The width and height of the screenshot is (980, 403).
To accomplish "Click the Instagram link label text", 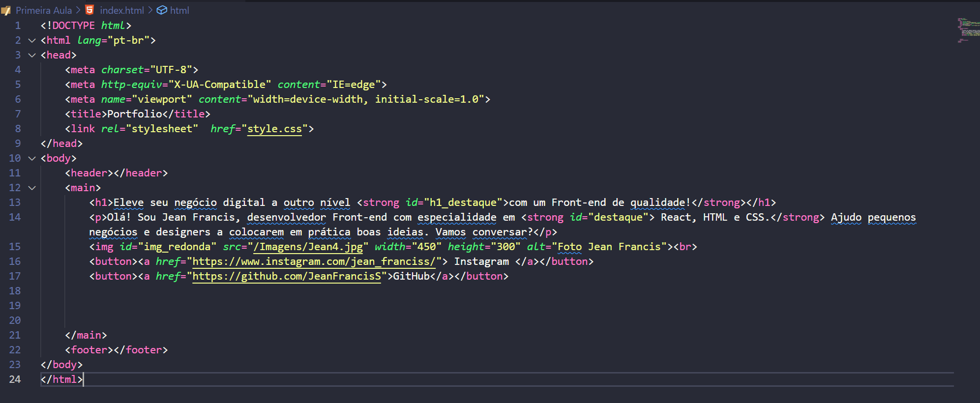I will tap(481, 261).
